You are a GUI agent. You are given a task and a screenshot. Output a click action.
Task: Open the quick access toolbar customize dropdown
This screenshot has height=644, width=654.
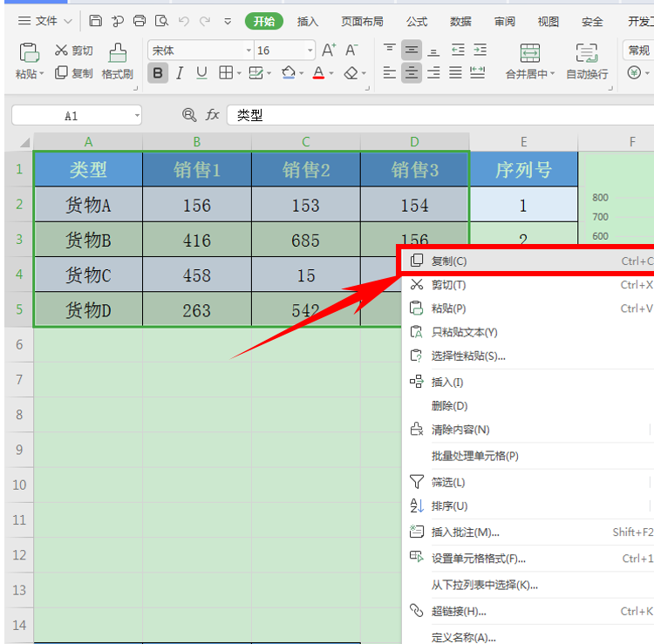pyautogui.click(x=228, y=21)
